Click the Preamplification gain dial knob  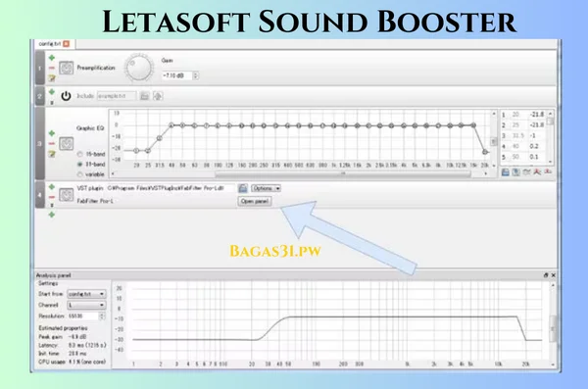tap(139, 68)
